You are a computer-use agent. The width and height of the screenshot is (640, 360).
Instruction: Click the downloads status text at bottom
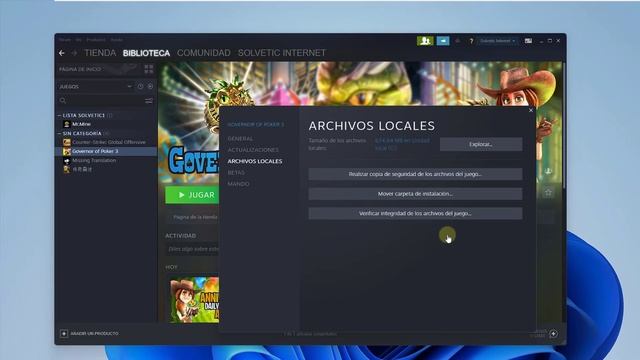[310, 334]
